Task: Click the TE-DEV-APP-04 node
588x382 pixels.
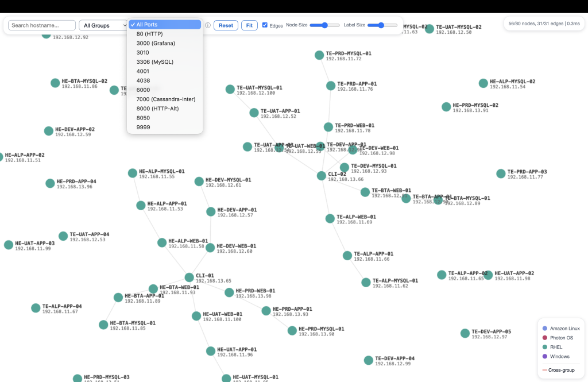Action: point(369,360)
